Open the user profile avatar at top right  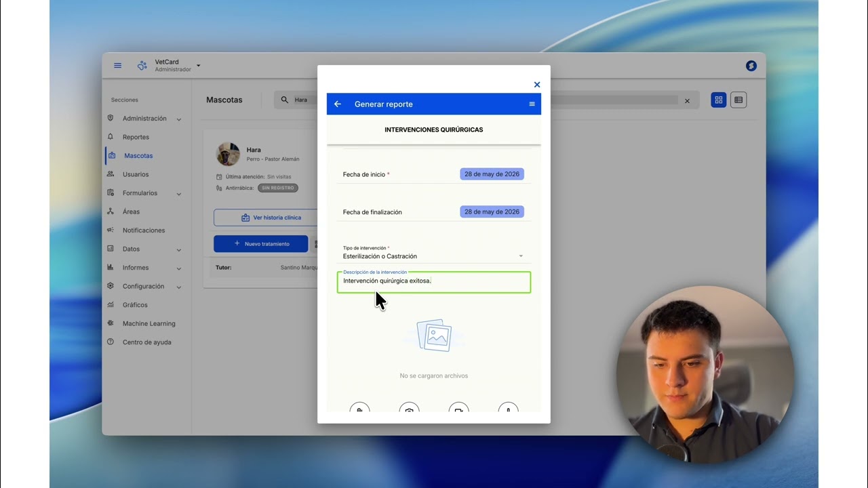tap(751, 66)
